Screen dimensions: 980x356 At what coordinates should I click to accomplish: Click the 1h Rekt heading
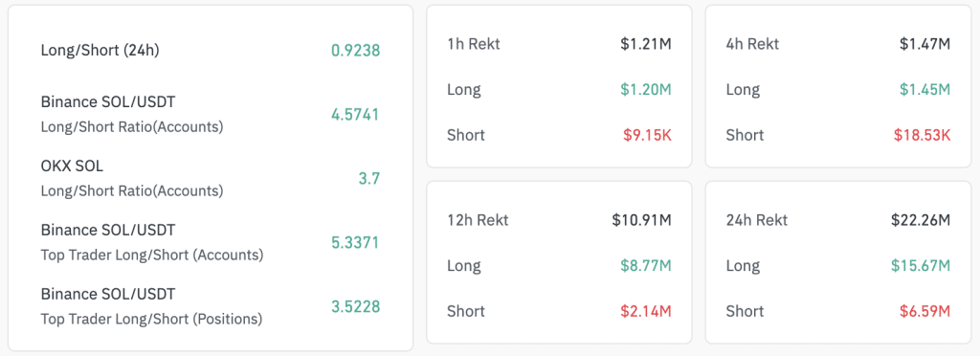point(473,44)
